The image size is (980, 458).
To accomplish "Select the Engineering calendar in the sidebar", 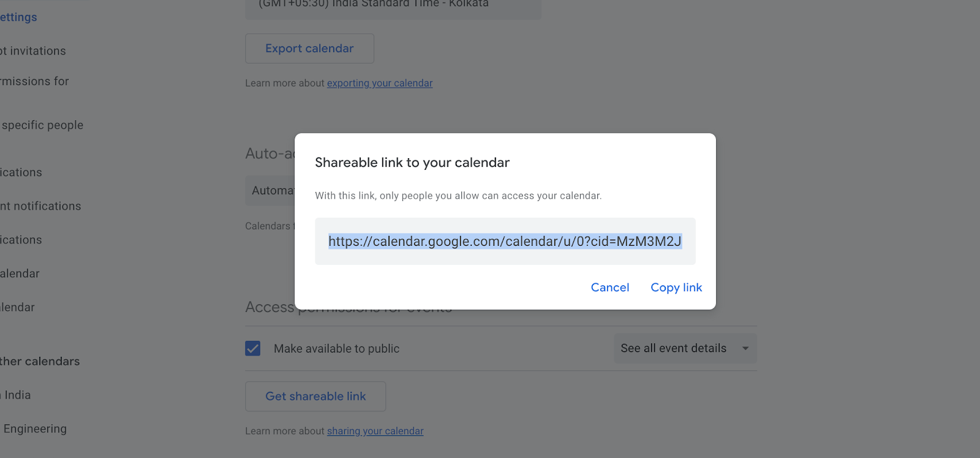I will [36, 428].
